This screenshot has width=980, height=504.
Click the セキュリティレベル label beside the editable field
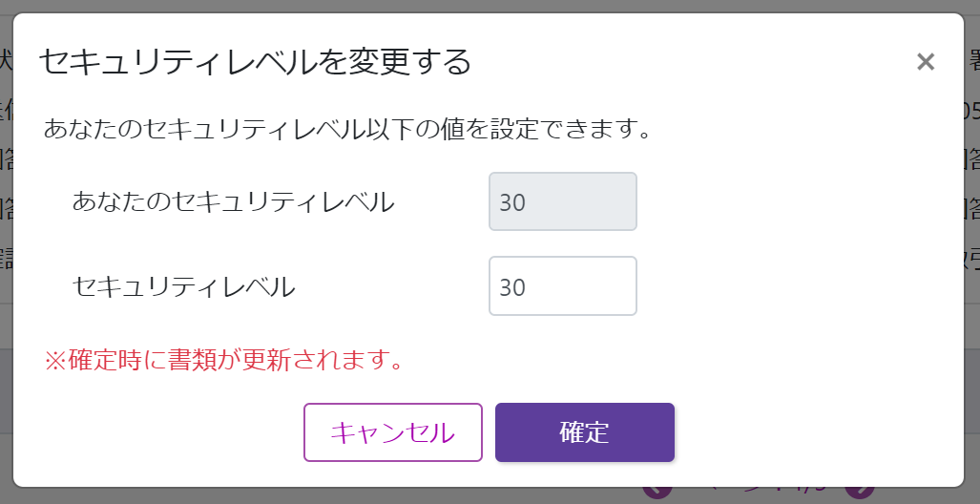pos(183,285)
